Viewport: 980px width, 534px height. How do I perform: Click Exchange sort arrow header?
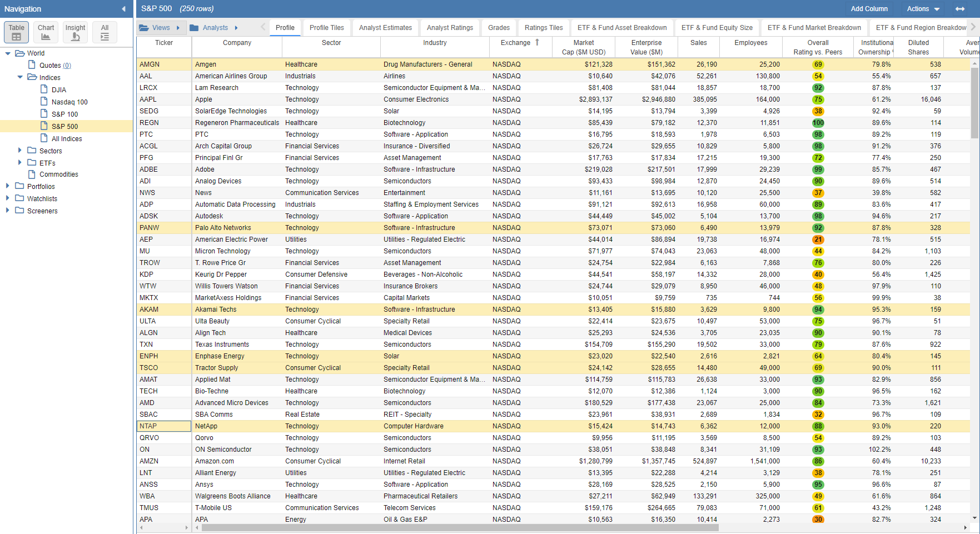point(537,42)
